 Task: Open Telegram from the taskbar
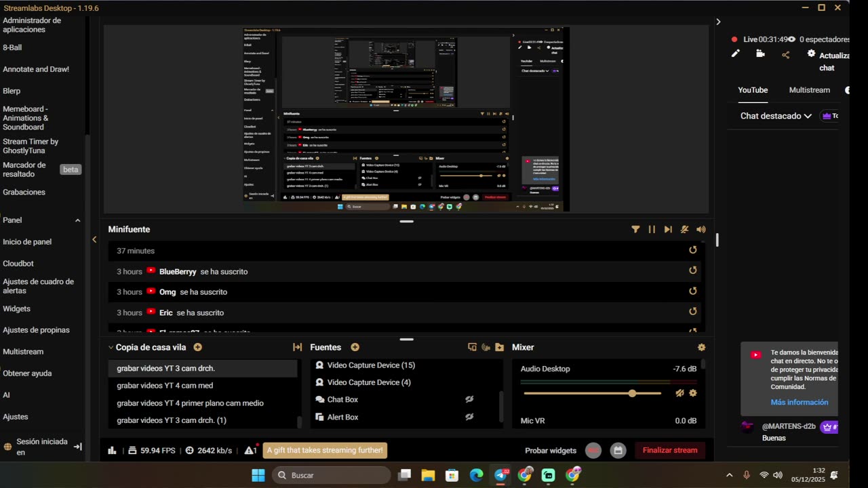point(501,475)
